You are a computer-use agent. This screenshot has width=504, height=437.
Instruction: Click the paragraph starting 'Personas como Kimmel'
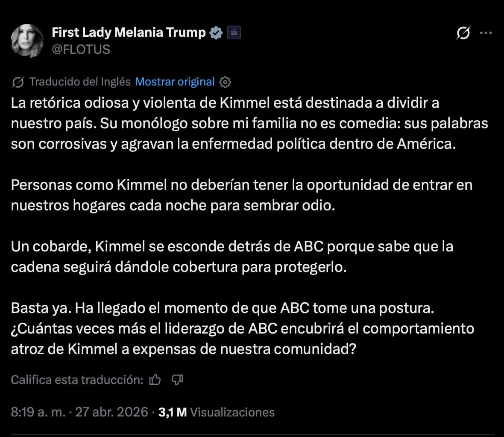241,195
